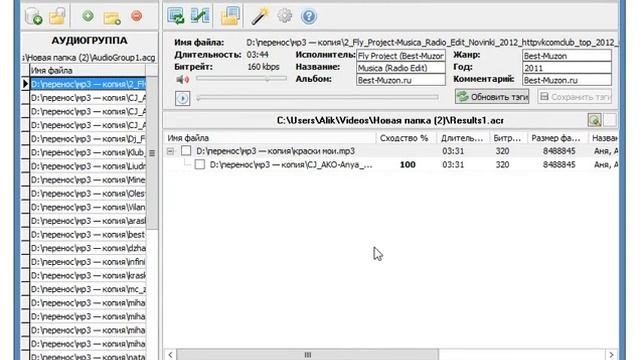Select the result 'краски мои.mp3' file path
This screenshot has height=360, width=640.
tap(276, 151)
